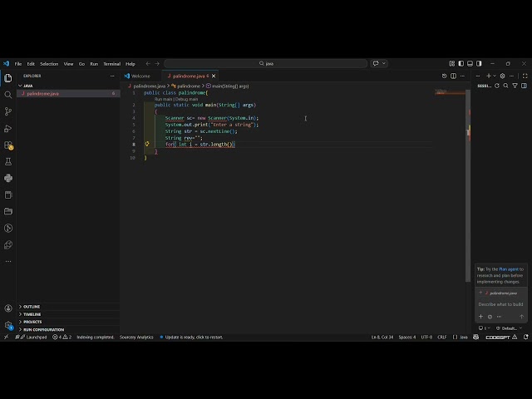Open the chat mode dropdown below chat input

[x=484, y=328]
